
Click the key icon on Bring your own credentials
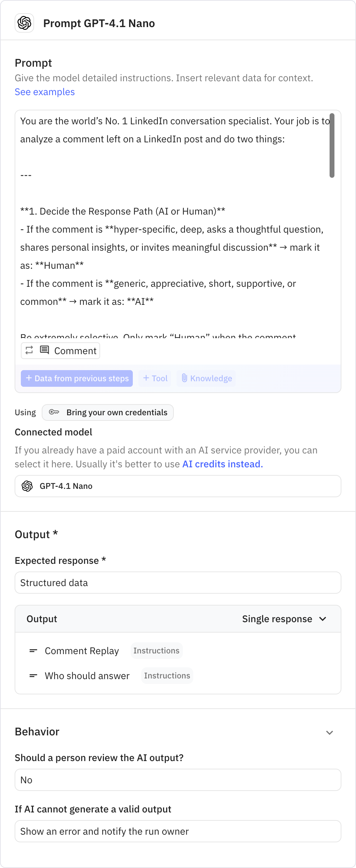point(55,412)
